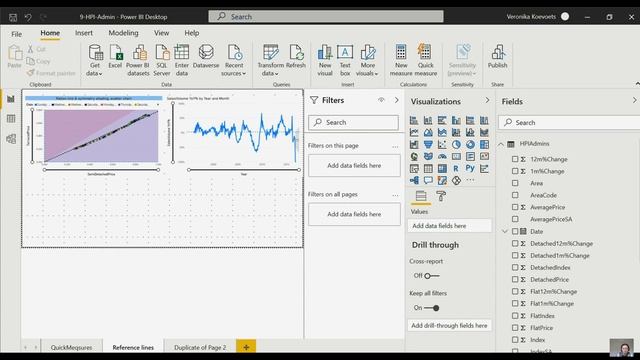Insert a Text box
This screenshot has width=640, height=360.
(x=345, y=60)
